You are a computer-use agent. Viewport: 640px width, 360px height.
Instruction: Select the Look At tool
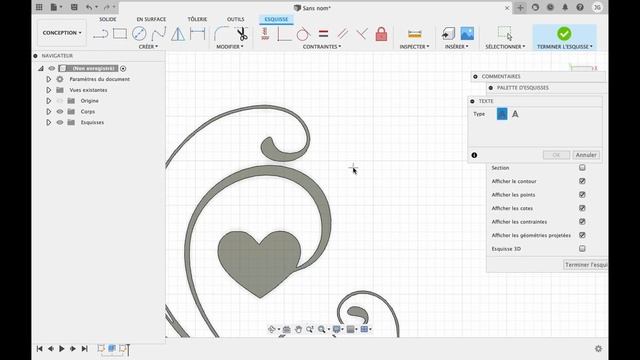287,329
